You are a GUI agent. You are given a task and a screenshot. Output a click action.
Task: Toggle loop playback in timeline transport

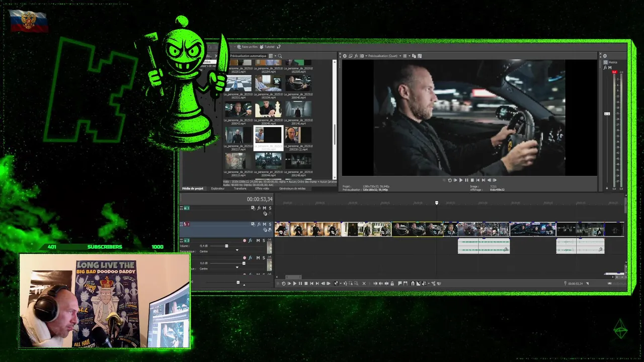click(284, 283)
